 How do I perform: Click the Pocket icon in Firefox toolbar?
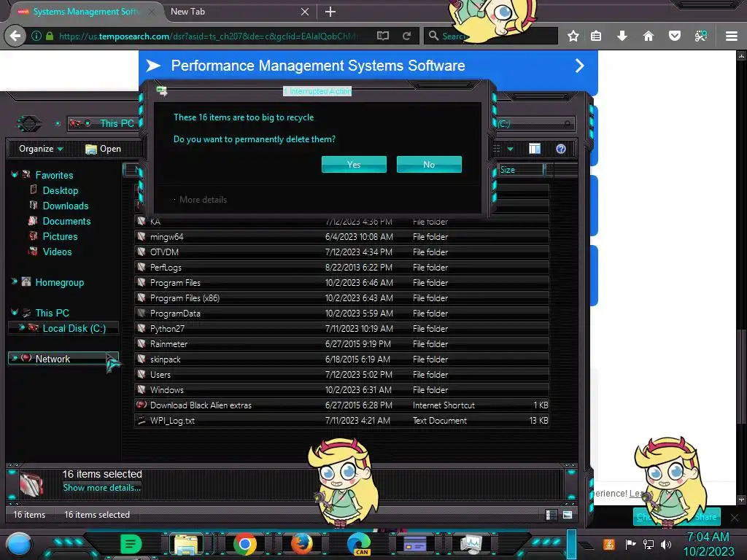pyautogui.click(x=675, y=36)
